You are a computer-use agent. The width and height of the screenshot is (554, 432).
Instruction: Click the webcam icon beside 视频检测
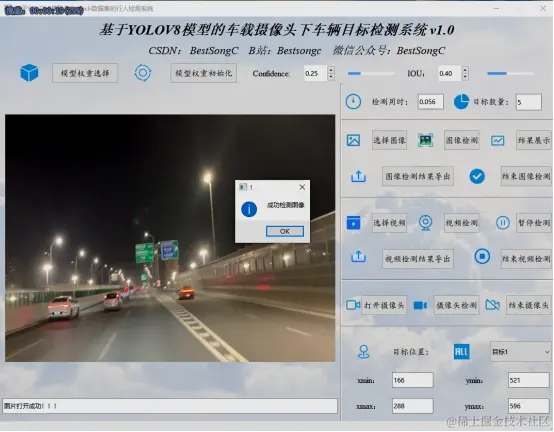point(425,223)
